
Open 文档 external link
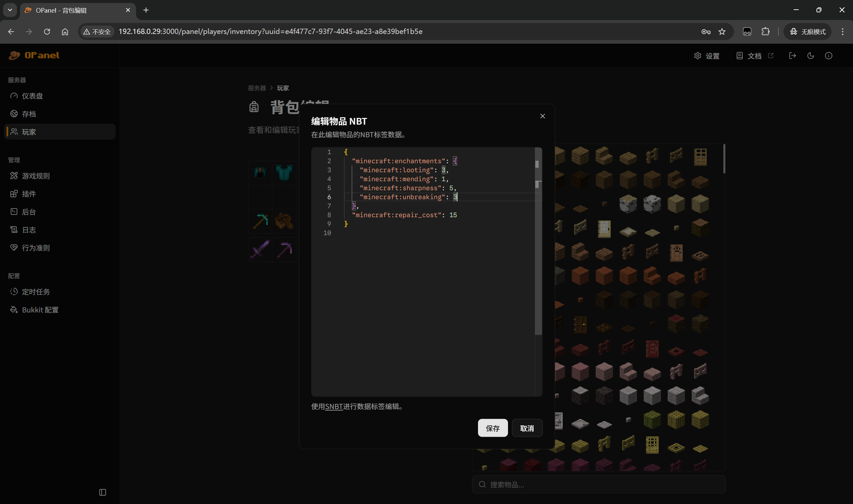pyautogui.click(x=754, y=56)
